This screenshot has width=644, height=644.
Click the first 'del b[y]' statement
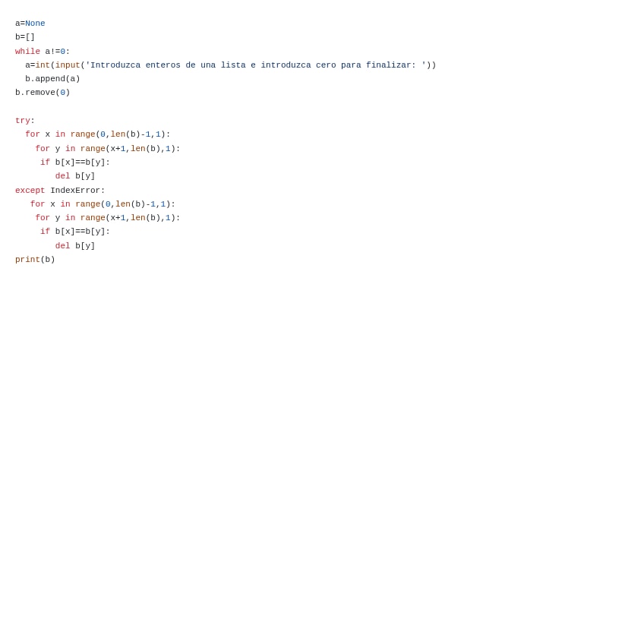75,176
